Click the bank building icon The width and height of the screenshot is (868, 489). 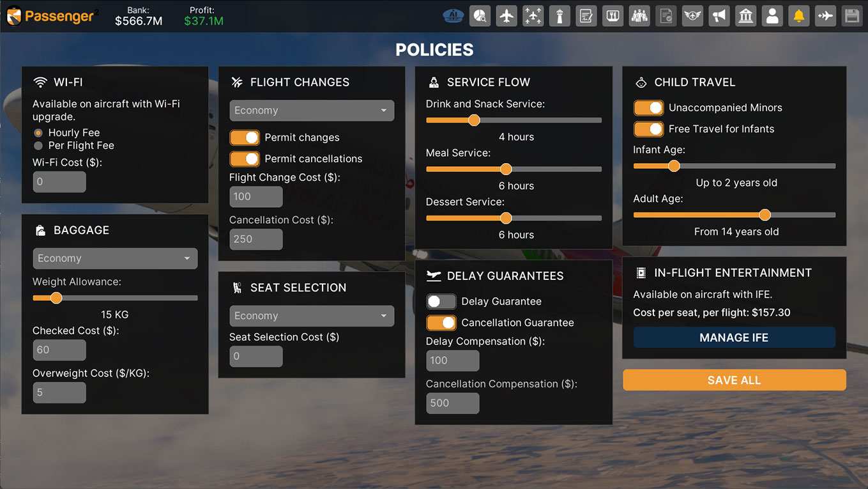tap(745, 16)
